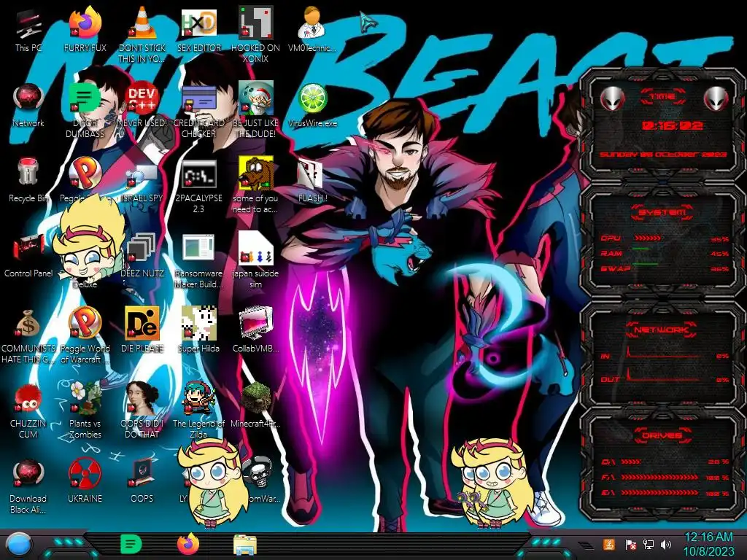This screenshot has height=560, width=747.
Task: Open Control Panel from desktop
Action: tap(28, 256)
